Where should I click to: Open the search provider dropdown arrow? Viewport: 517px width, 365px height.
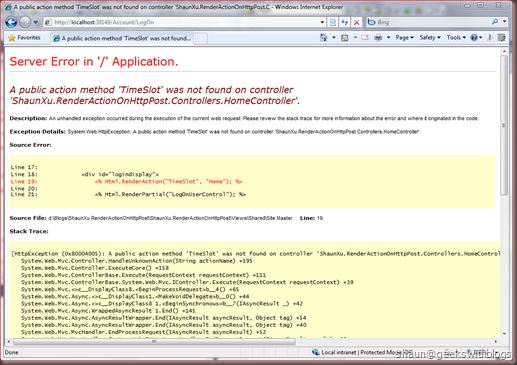(504, 22)
